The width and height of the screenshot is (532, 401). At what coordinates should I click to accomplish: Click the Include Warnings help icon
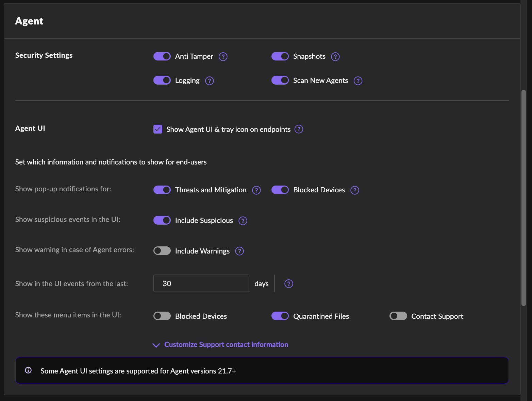tap(239, 251)
